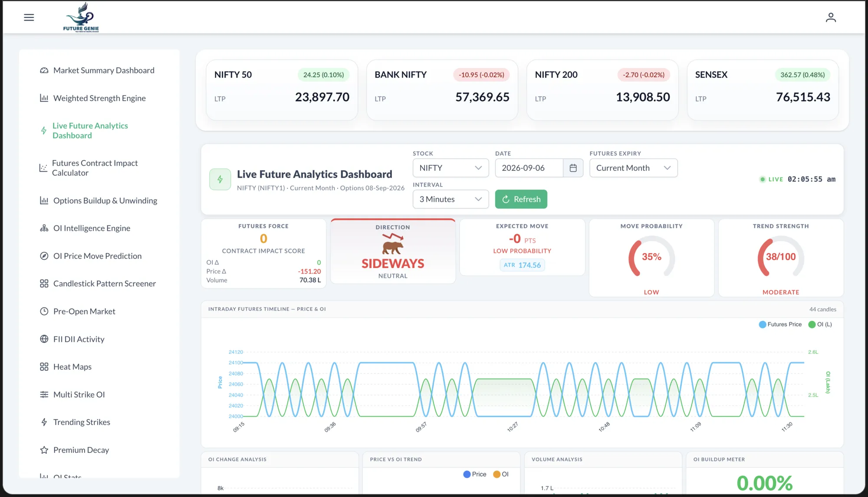
Task: Click the green Refresh button
Action: click(x=521, y=199)
